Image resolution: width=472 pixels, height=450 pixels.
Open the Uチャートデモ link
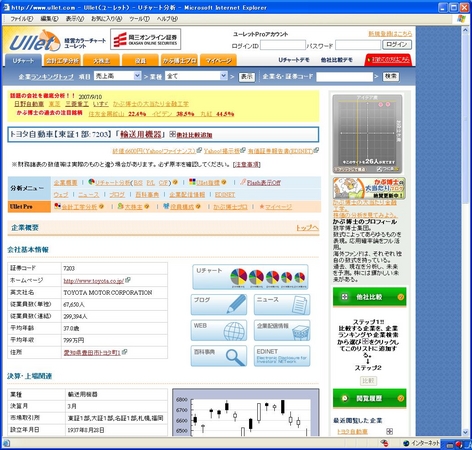click(x=294, y=60)
